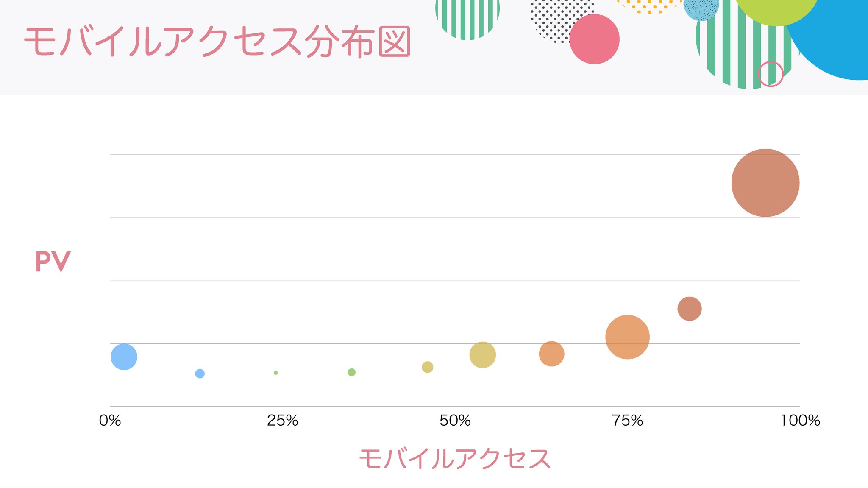Select the solid pink circle in header
This screenshot has height=488, width=868.
tap(594, 39)
